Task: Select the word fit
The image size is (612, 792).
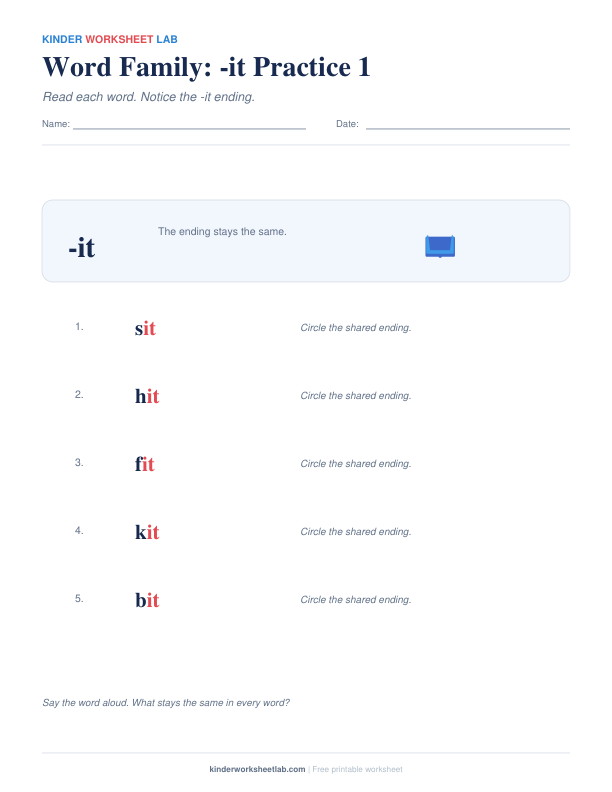Action: click(144, 464)
